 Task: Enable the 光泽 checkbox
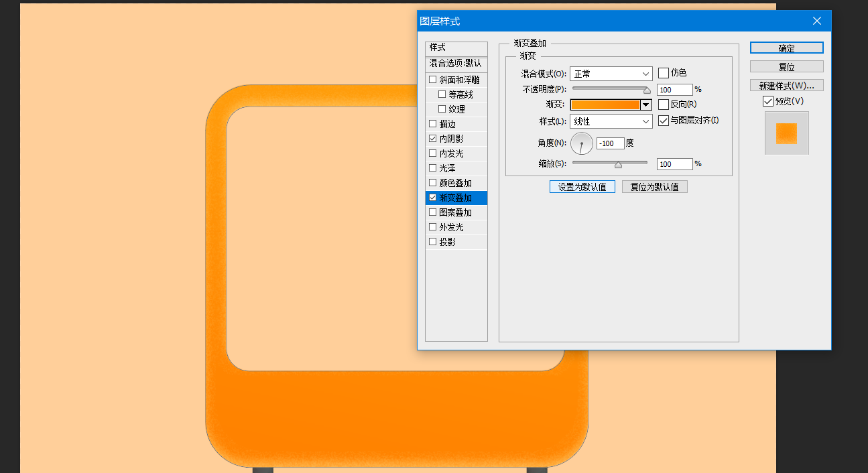432,168
